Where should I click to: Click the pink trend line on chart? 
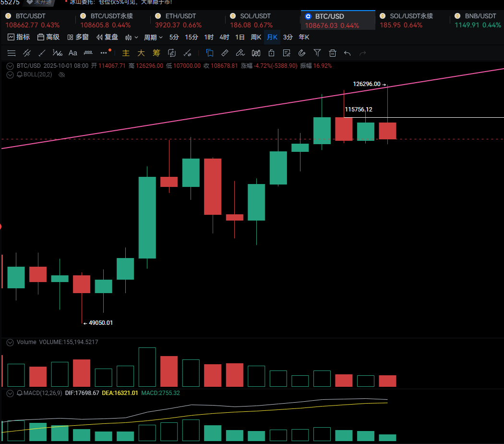click(192, 116)
